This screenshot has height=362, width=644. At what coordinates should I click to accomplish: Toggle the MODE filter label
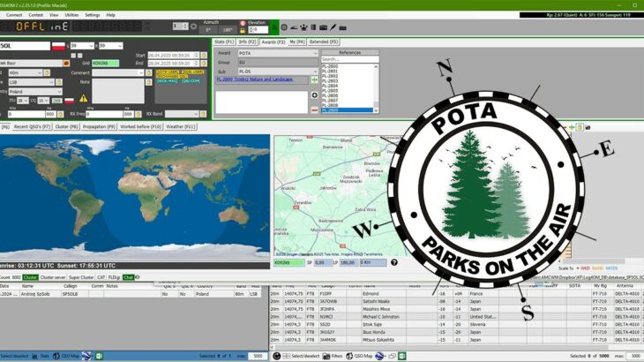pos(611,268)
